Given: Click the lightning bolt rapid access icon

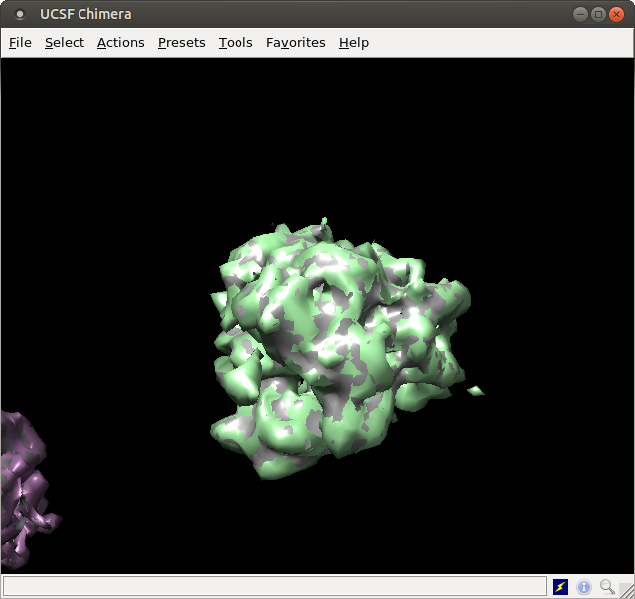Looking at the screenshot, I should click(x=560, y=586).
